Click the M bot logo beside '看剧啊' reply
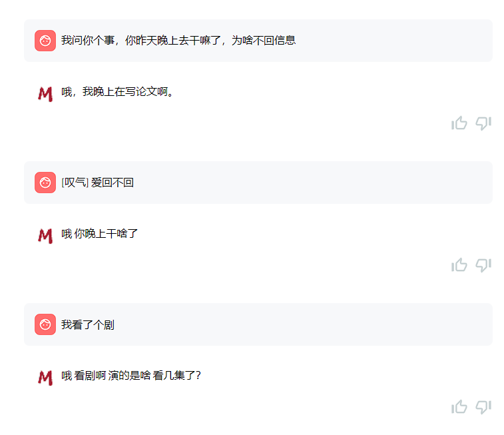Viewport: 504px width, 435px height. point(45,378)
